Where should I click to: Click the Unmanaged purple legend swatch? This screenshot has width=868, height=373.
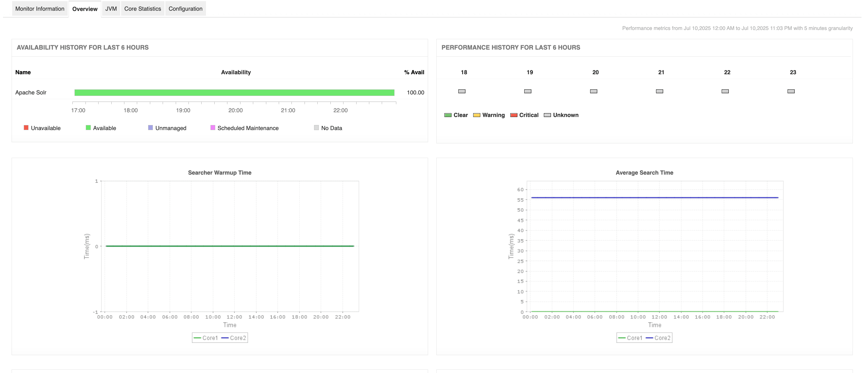pyautogui.click(x=150, y=128)
